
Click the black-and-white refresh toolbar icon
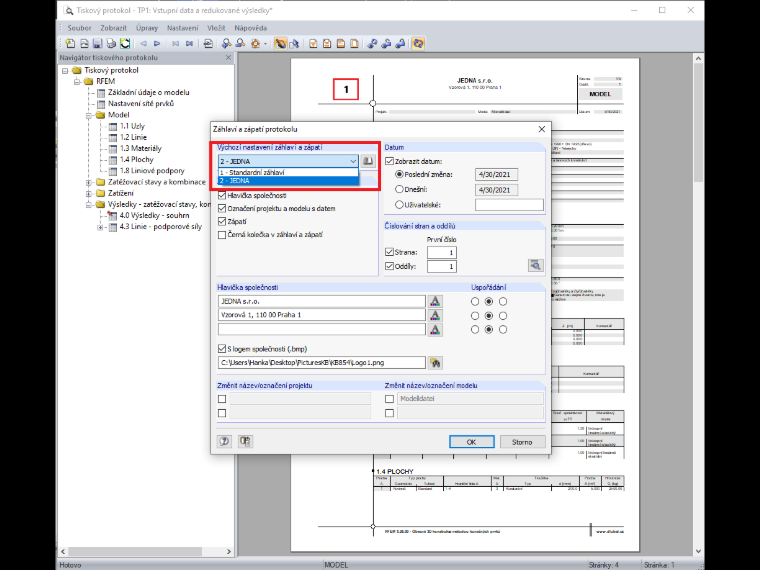(x=125, y=44)
